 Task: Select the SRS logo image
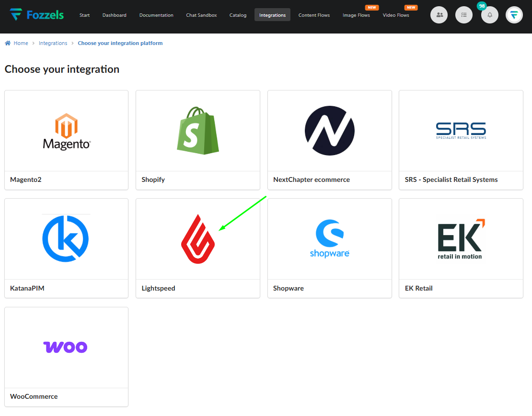tap(461, 131)
